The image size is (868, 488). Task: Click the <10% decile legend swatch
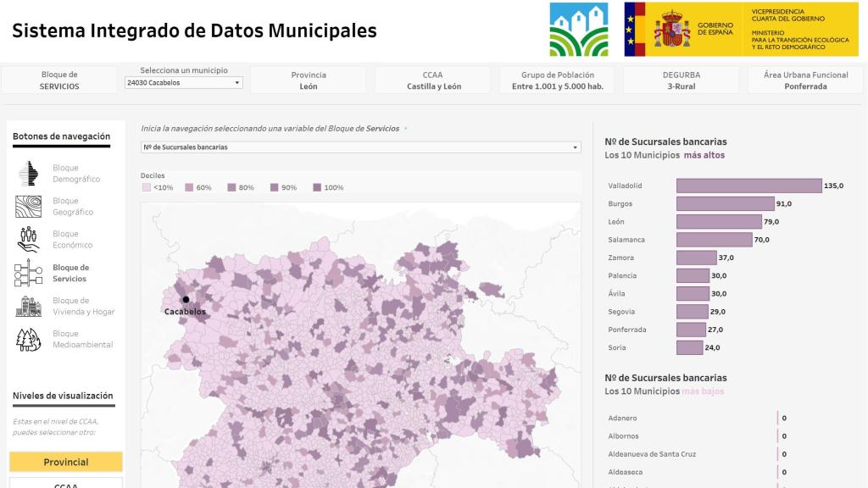coord(146,187)
